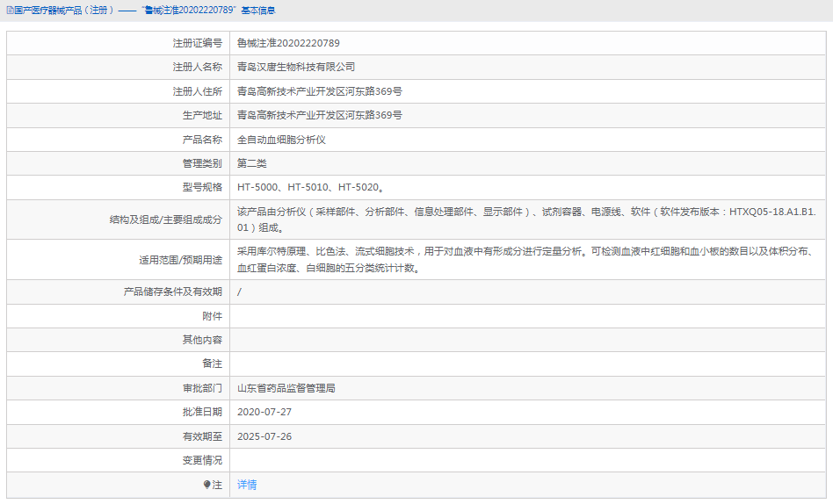Image resolution: width=833 pixels, height=504 pixels.
Task: Click the intended use text starting 采用库尔特原理
Action: click(x=526, y=260)
